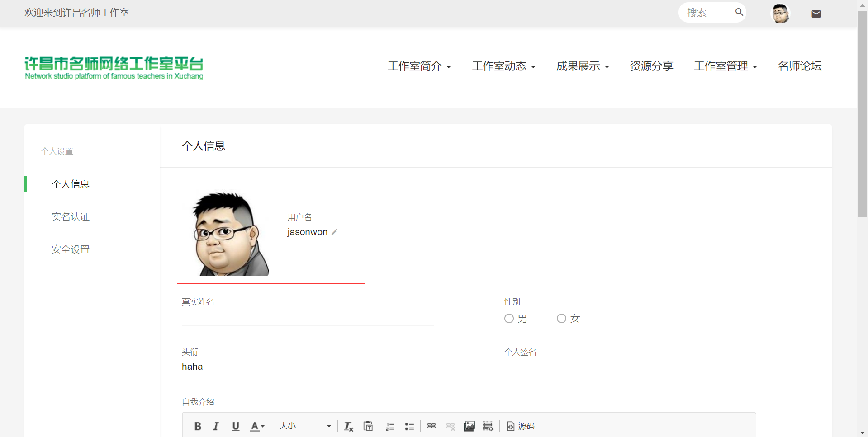Click the jasonwon username text
This screenshot has height=437, width=868.
pos(308,232)
